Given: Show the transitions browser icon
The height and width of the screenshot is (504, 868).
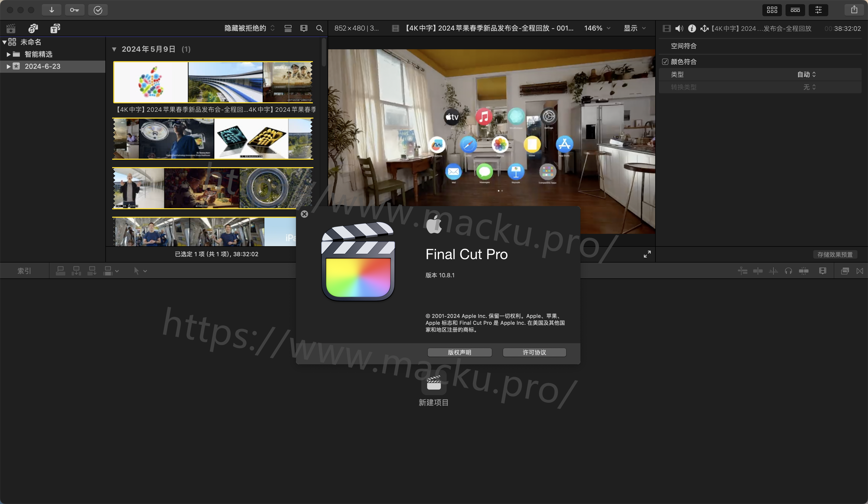Looking at the screenshot, I should pyautogui.click(x=860, y=271).
